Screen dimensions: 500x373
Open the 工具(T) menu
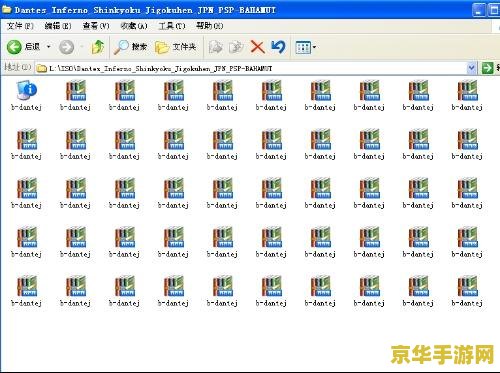tap(172, 26)
